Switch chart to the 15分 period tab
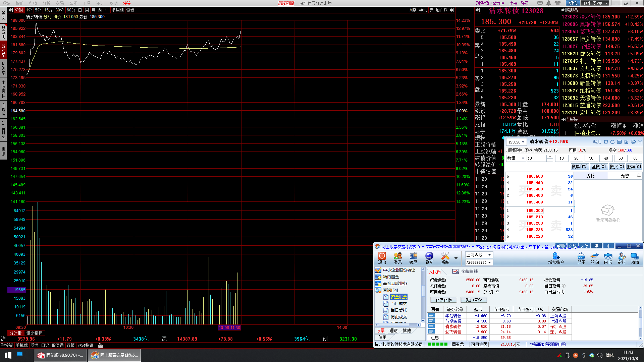 click(x=48, y=10)
